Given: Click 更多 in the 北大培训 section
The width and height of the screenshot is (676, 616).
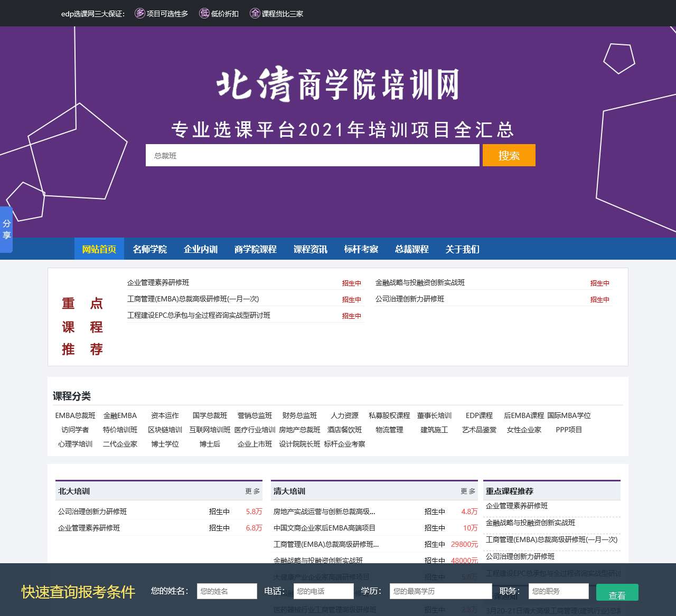Looking at the screenshot, I should [x=252, y=491].
